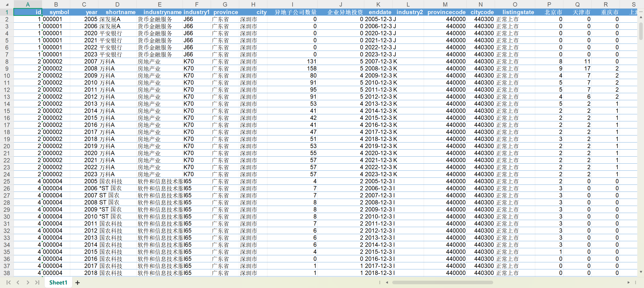
Task: Select column A header
Action: point(28,5)
